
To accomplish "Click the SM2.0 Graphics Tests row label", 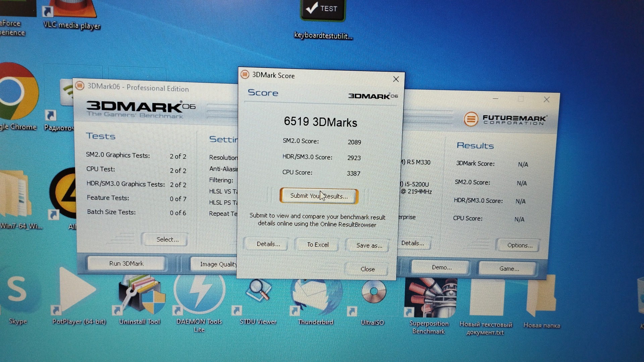I will pyautogui.click(x=118, y=155).
